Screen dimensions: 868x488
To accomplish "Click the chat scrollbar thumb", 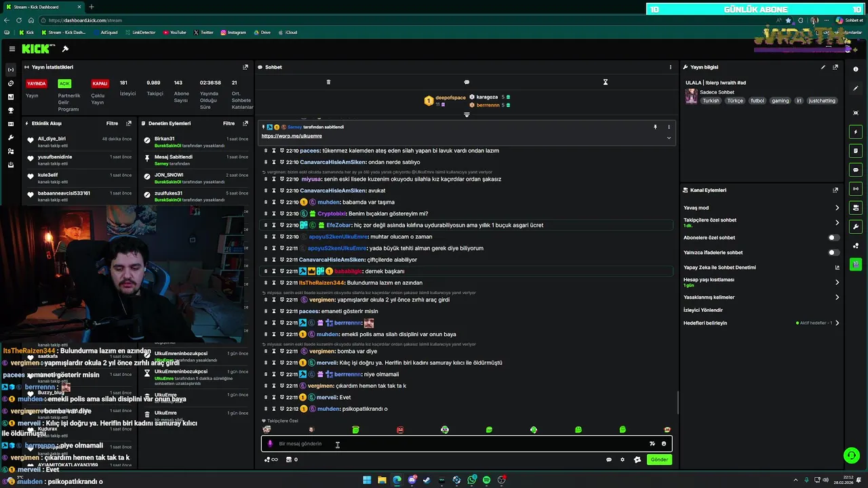I will (677, 403).
